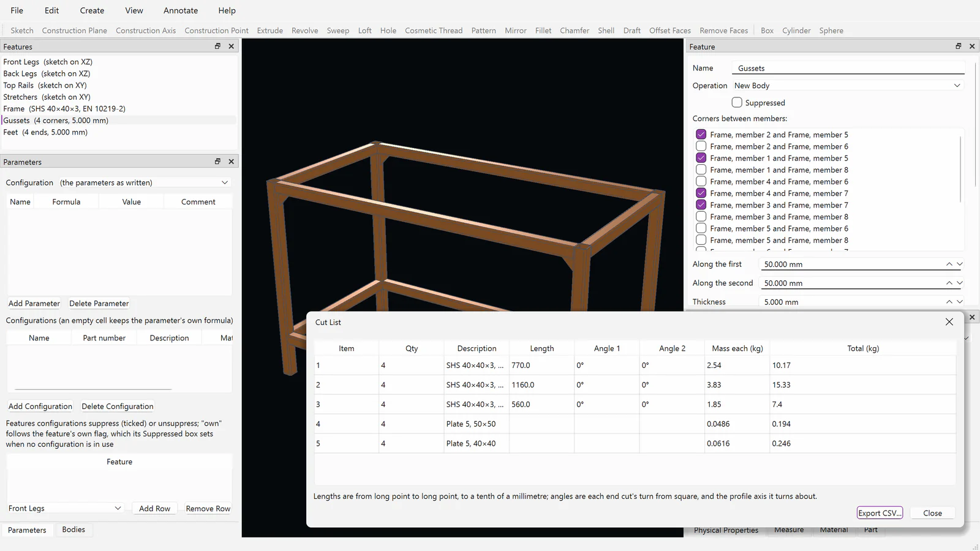Click the Remove Row button
The width and height of the screenshot is (980, 551).
208,509
